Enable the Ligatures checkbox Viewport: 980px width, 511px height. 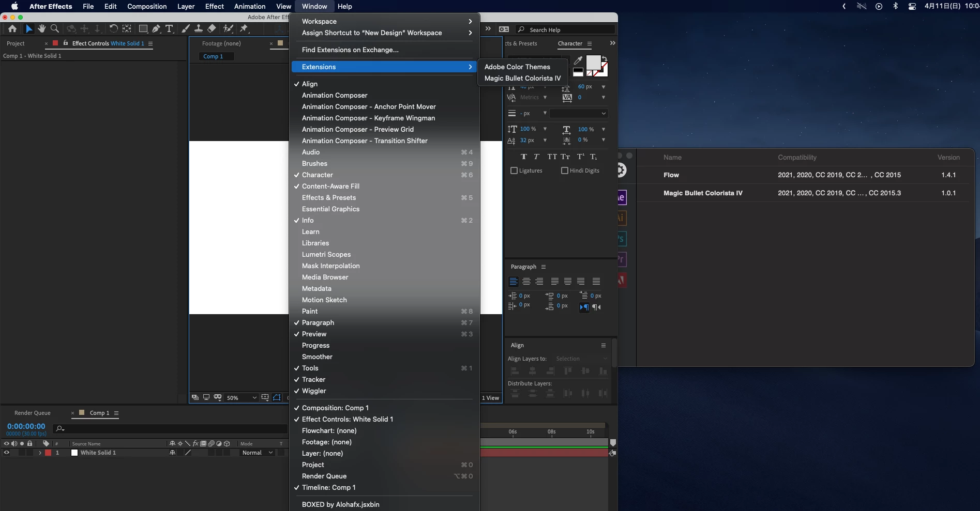(514, 171)
